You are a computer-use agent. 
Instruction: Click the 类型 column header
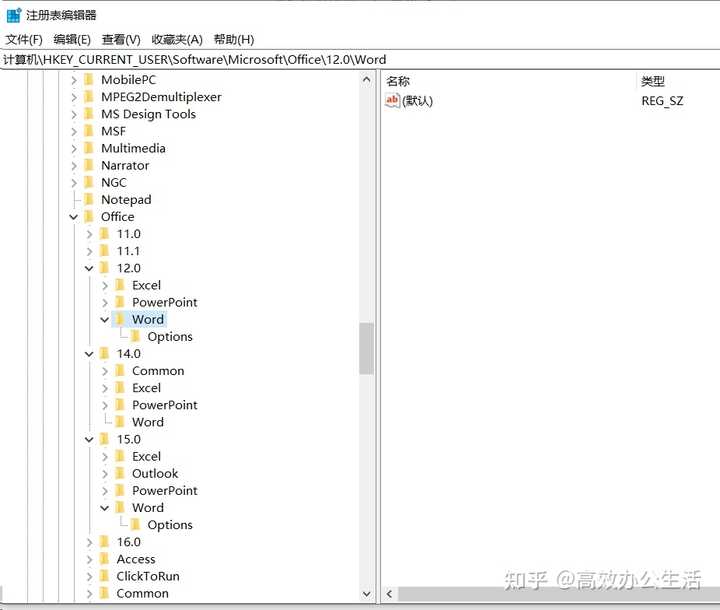652,81
